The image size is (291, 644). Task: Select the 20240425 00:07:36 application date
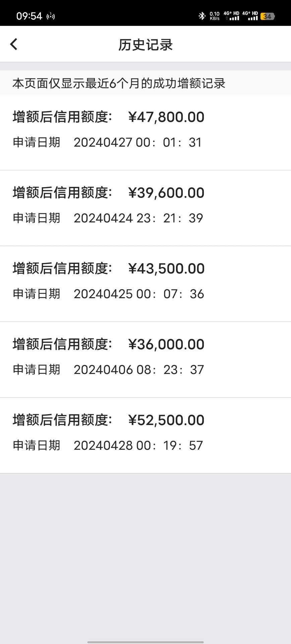[x=139, y=294]
